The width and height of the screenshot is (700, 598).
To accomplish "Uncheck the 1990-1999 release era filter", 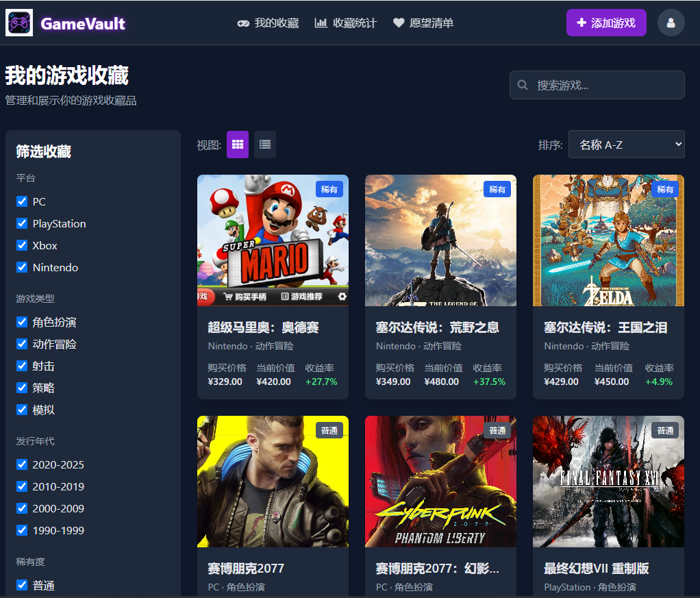I will (21, 530).
